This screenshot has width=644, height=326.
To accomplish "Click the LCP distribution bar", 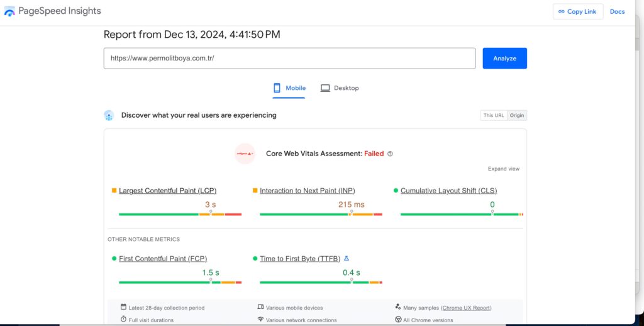I will click(180, 215).
